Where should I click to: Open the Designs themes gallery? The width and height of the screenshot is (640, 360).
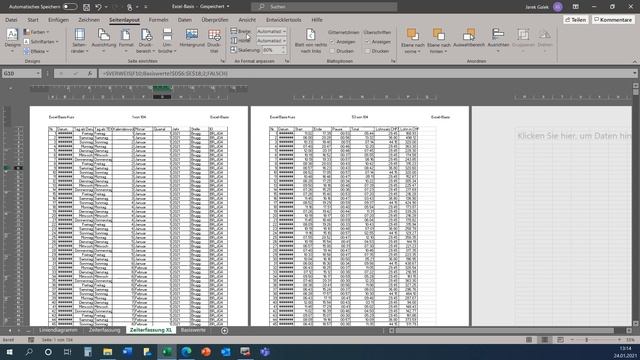tap(12, 40)
